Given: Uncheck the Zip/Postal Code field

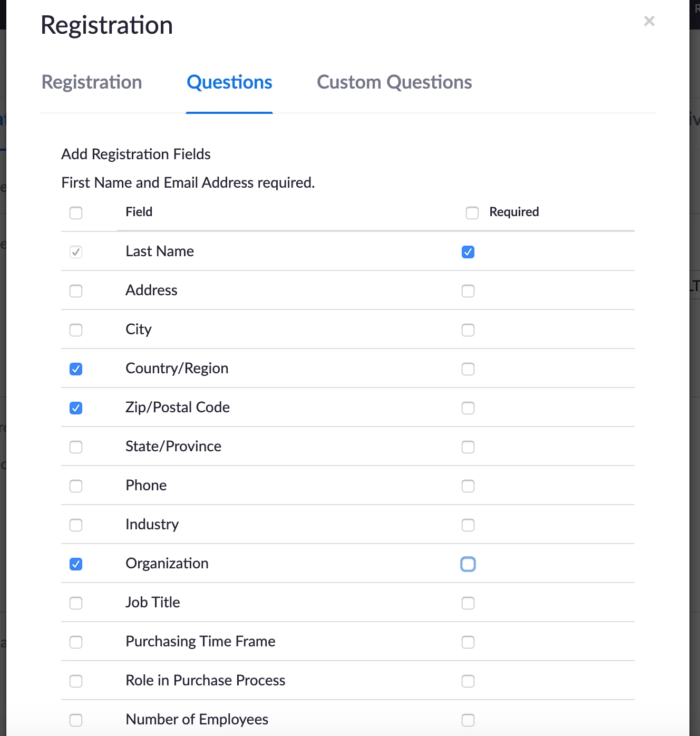Looking at the screenshot, I should click(76, 408).
